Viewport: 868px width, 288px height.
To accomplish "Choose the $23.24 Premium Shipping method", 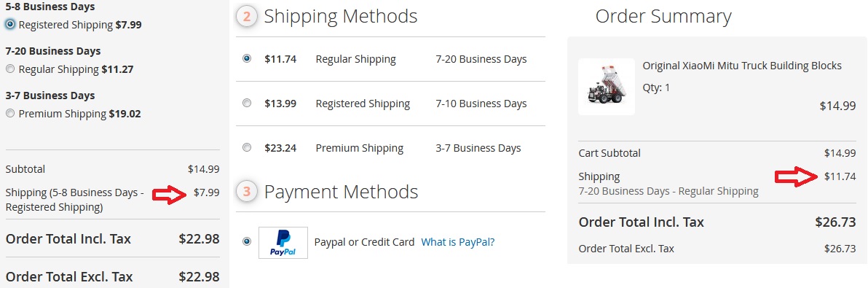I will pyautogui.click(x=247, y=147).
